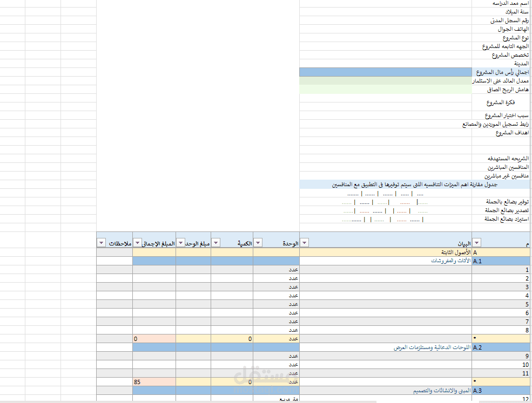Click the row number 10 cell
Image resolution: width=532 pixels, height=403 pixels.
coord(501,364)
